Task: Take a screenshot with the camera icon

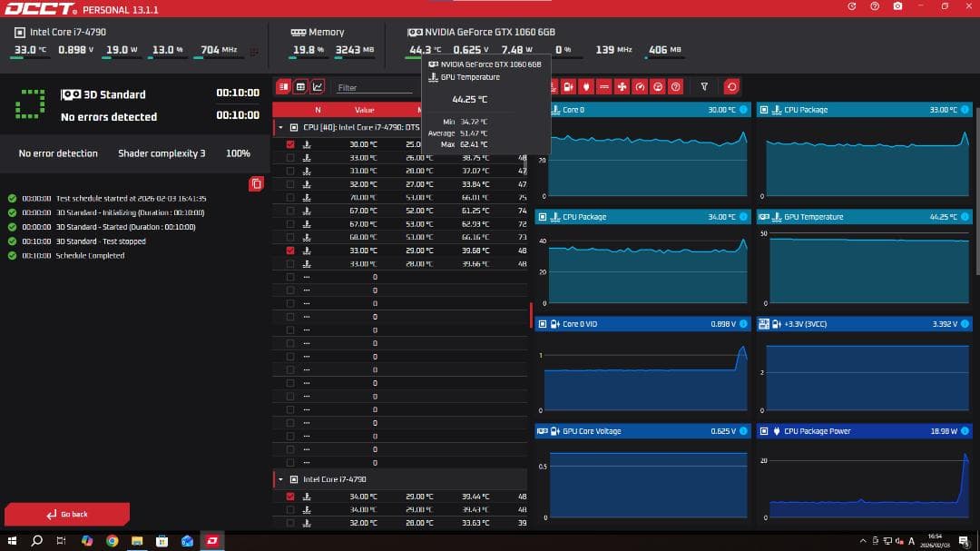Action: (x=897, y=6)
